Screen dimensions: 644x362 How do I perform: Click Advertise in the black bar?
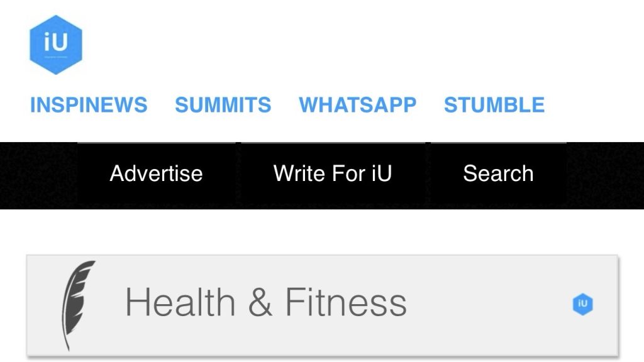click(156, 173)
